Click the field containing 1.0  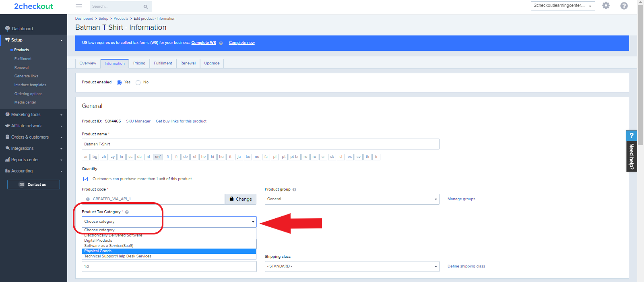point(169,266)
